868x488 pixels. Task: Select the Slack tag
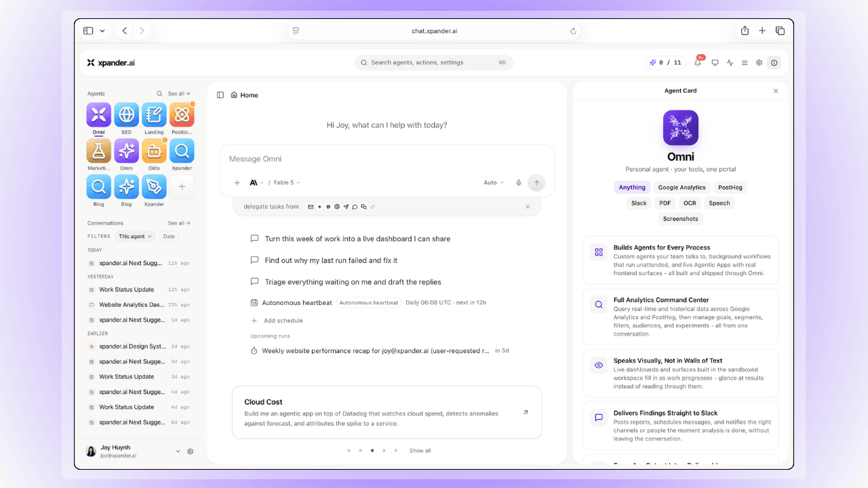click(639, 203)
